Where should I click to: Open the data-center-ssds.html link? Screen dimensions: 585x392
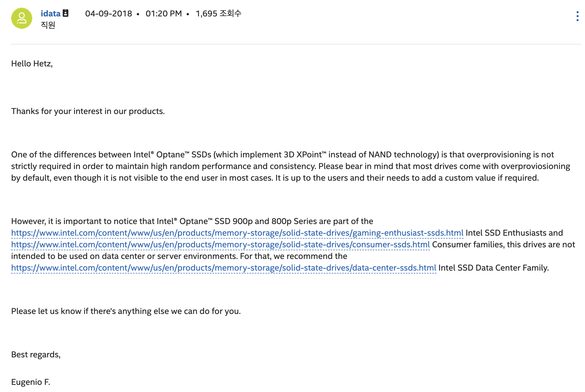point(224,268)
